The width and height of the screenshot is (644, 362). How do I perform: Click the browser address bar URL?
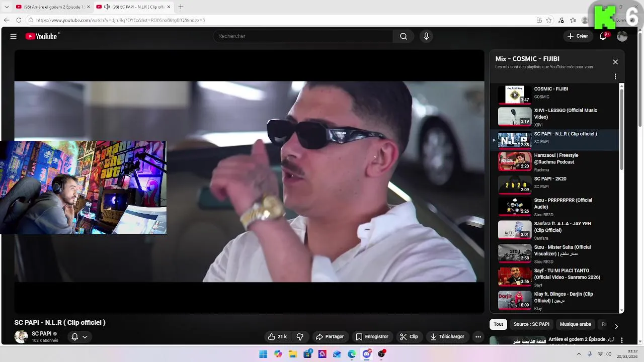click(120, 20)
